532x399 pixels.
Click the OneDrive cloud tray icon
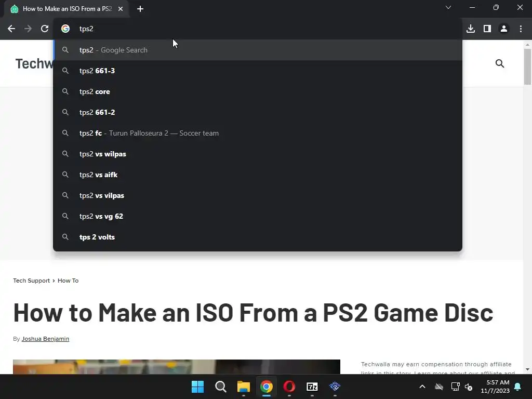point(439,387)
